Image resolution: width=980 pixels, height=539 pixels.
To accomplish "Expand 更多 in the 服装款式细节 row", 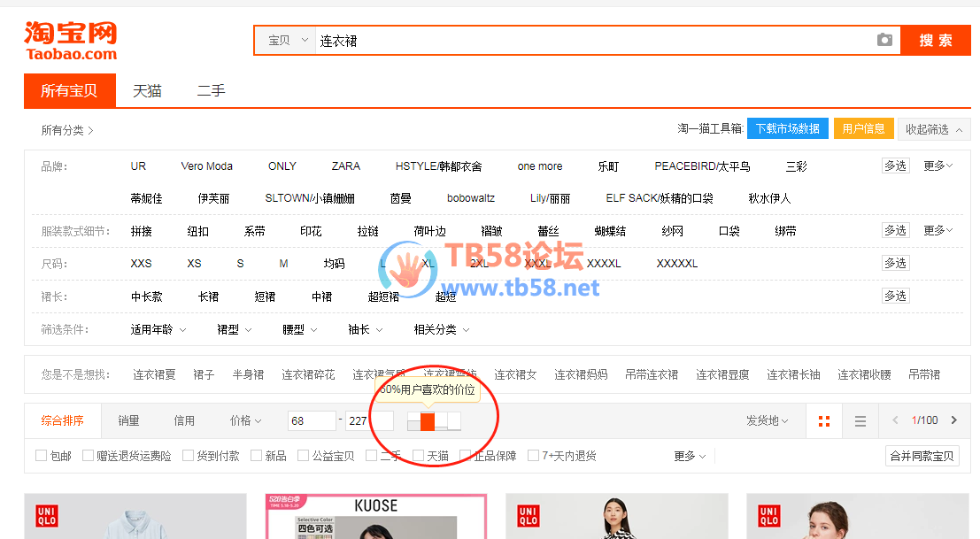I will [938, 230].
